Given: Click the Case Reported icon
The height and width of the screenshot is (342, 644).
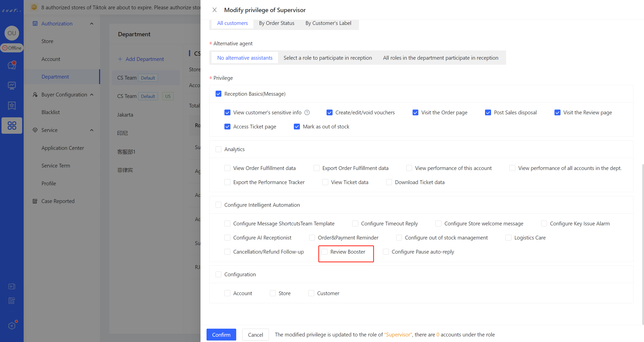Looking at the screenshot, I should [x=35, y=201].
